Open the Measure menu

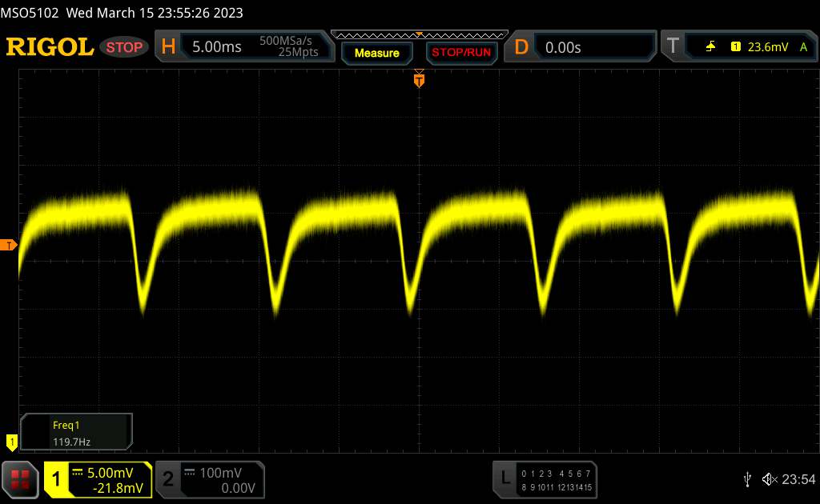pyautogui.click(x=377, y=53)
